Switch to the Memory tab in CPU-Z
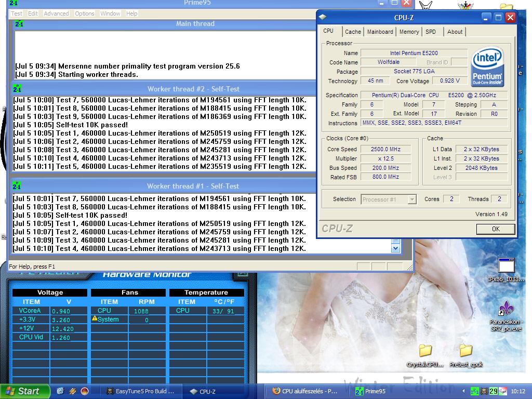 [x=409, y=32]
